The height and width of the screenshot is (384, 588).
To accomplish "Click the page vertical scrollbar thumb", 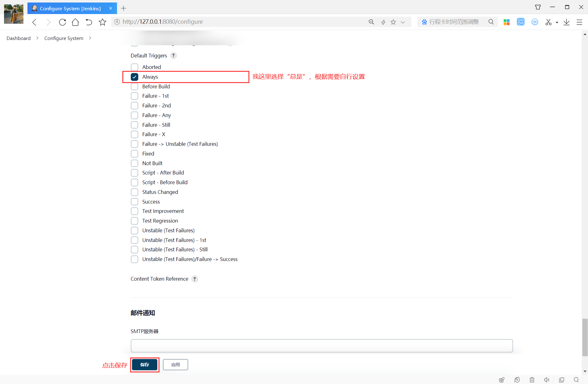I will coord(585,337).
